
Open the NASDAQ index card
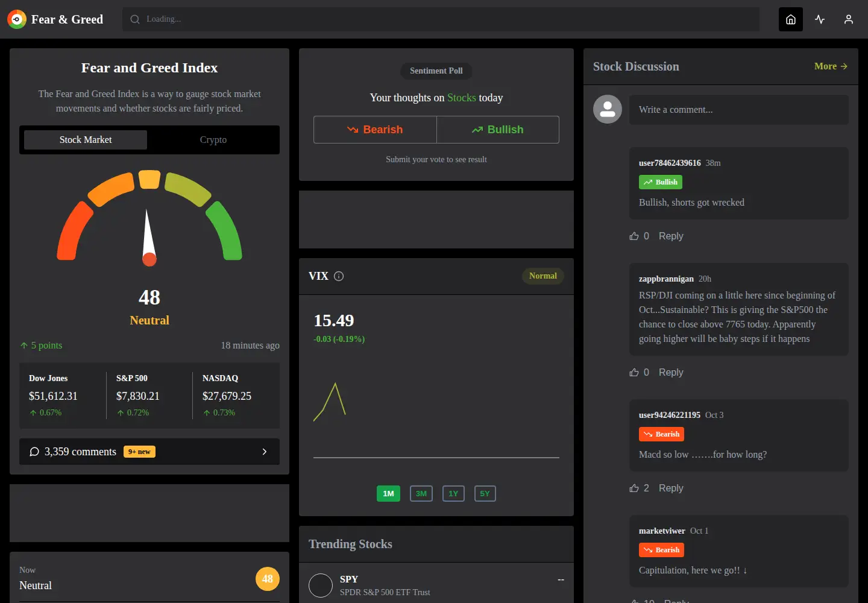tap(236, 396)
